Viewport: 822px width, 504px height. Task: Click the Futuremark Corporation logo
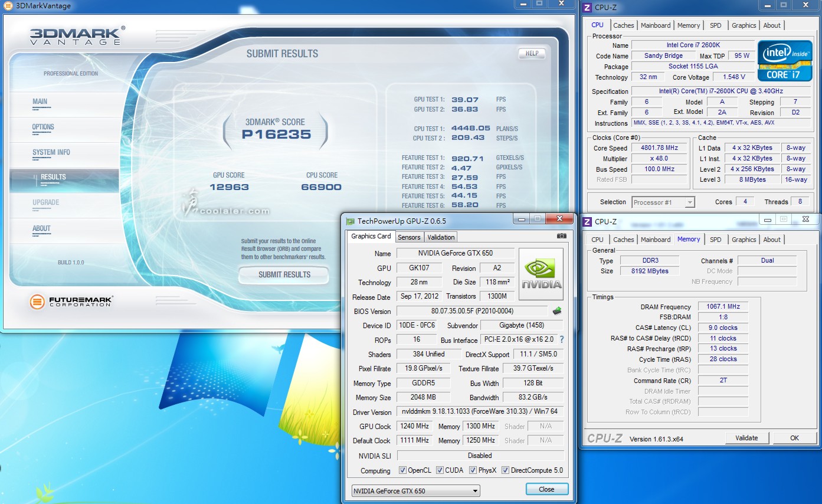[x=71, y=302]
